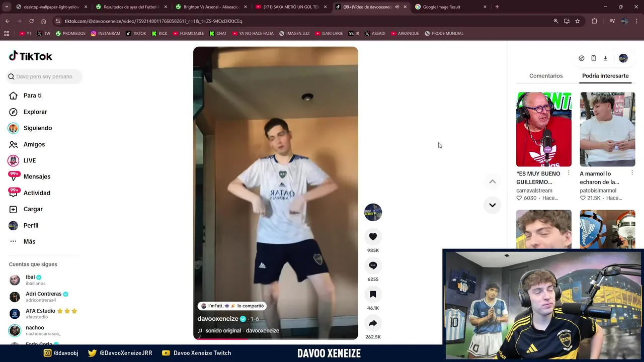This screenshot has height=362, width=644.
Task: Open comments with speech bubble icon
Action: click(x=373, y=265)
